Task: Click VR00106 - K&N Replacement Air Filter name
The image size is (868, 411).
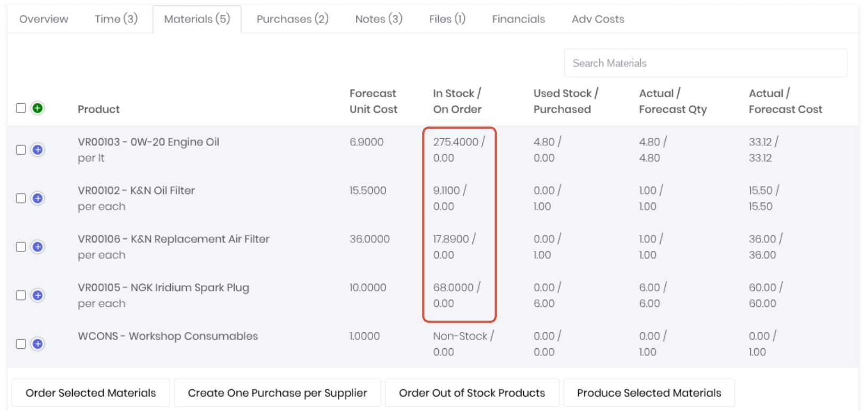Action: [173, 239]
